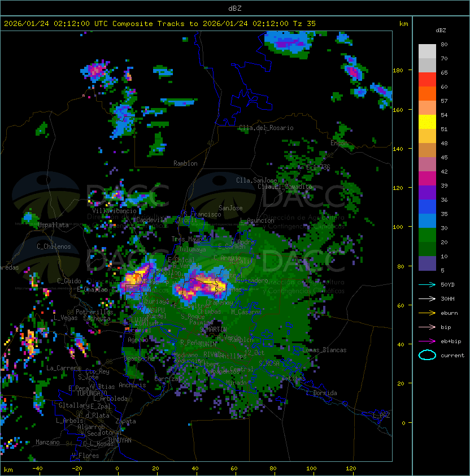Click the 'dBZ' label above color scale

coord(441,31)
